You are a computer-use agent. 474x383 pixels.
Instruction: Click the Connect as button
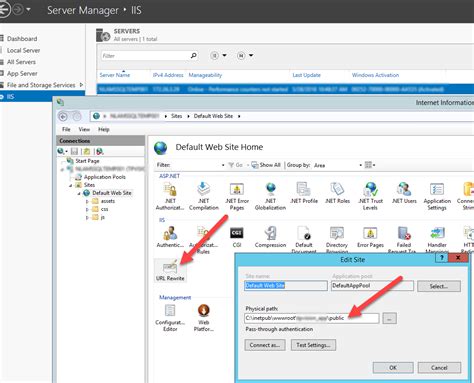click(x=265, y=345)
